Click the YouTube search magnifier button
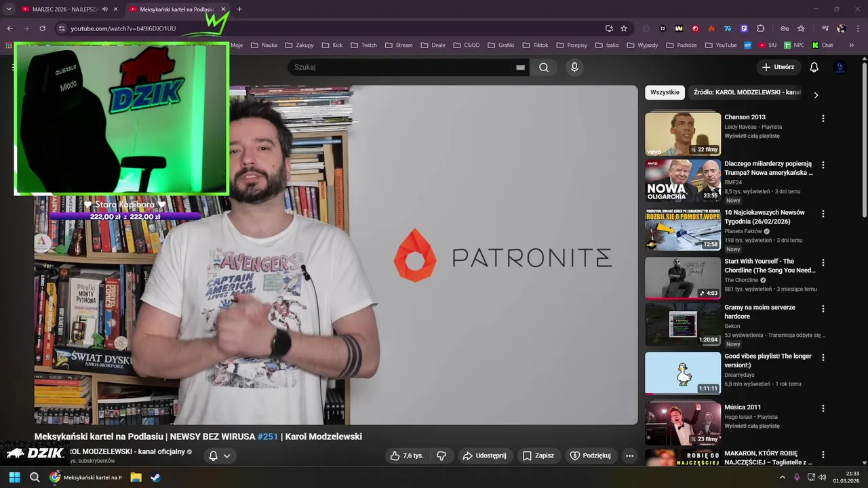 [544, 67]
